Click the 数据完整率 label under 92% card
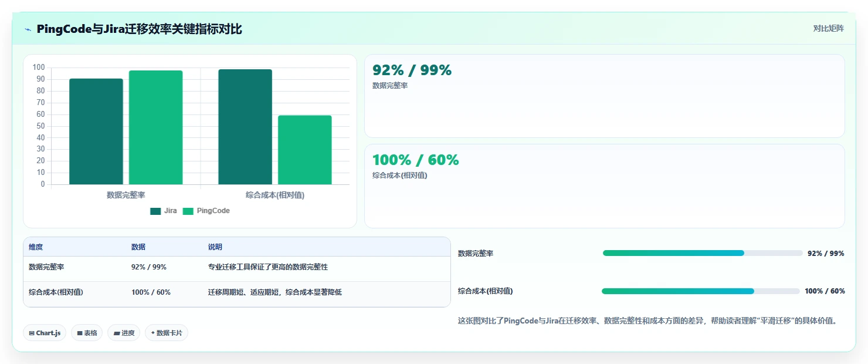 click(x=390, y=86)
